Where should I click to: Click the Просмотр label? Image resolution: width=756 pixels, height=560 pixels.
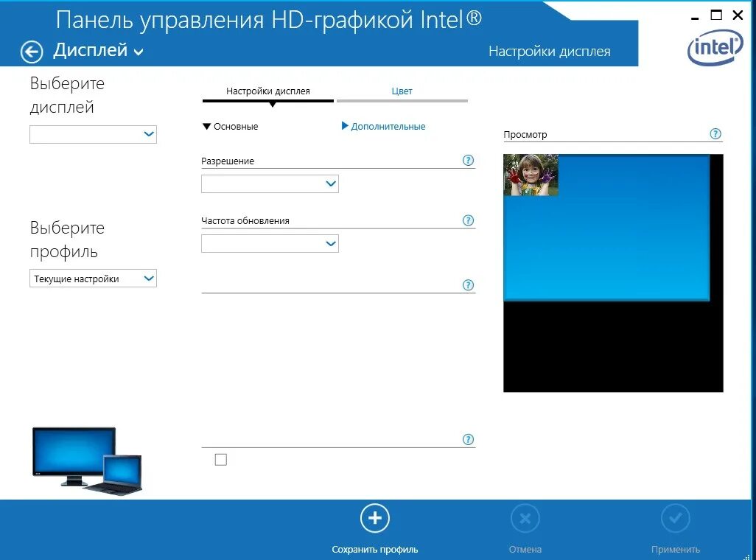525,135
